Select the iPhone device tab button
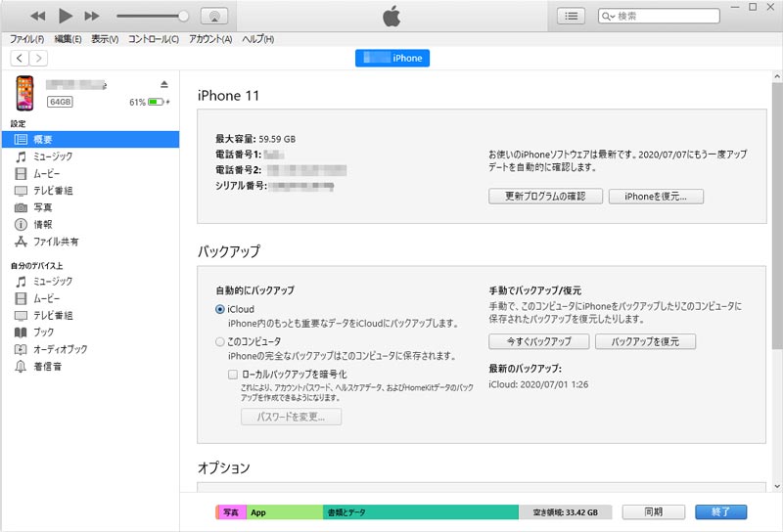 [x=392, y=58]
